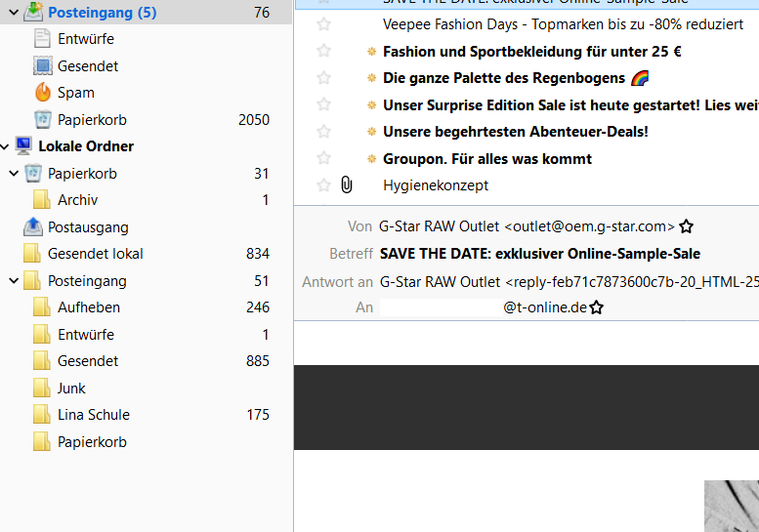Click the image thumbnail in message body
The width and height of the screenshot is (759, 532).
point(732,505)
